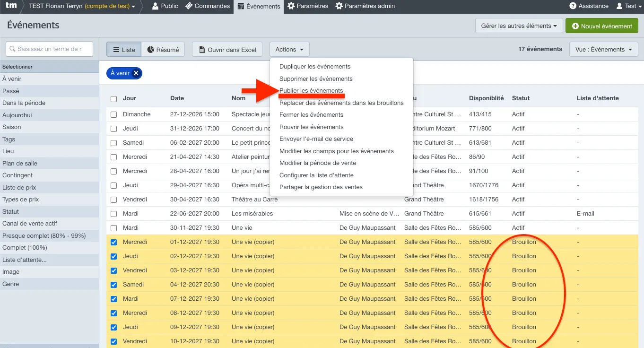Open the Vue : Événements dropdown
The width and height of the screenshot is (644, 348).
pyautogui.click(x=604, y=50)
